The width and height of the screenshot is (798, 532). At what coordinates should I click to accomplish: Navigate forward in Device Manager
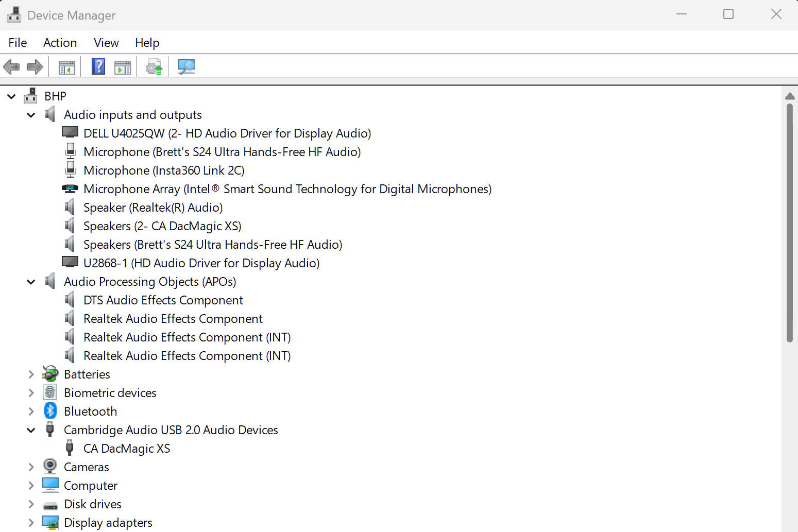tap(35, 66)
